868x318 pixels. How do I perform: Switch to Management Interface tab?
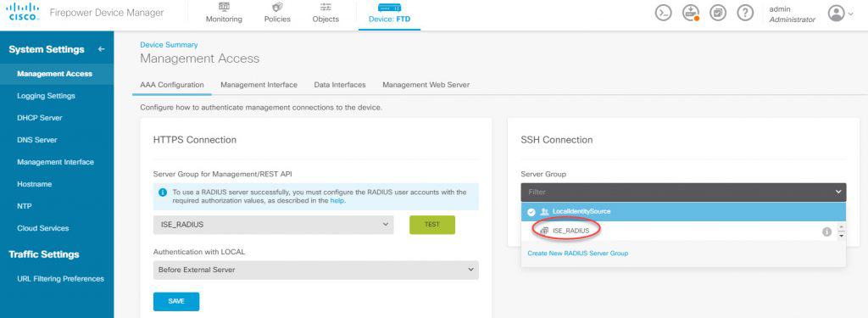click(x=259, y=85)
